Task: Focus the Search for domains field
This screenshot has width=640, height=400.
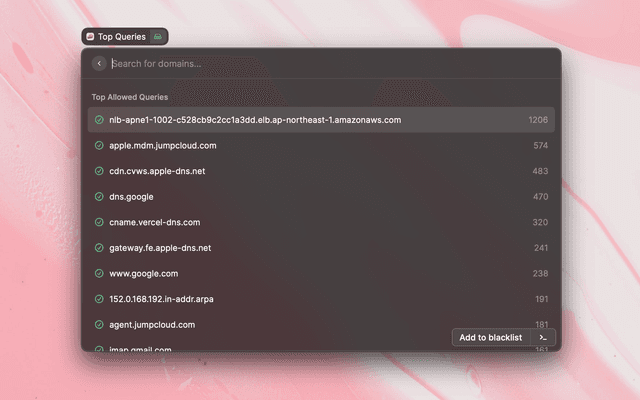Action: pos(320,63)
